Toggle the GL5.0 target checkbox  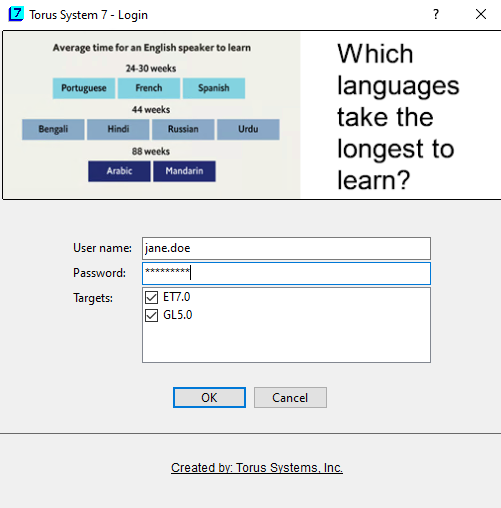(151, 315)
